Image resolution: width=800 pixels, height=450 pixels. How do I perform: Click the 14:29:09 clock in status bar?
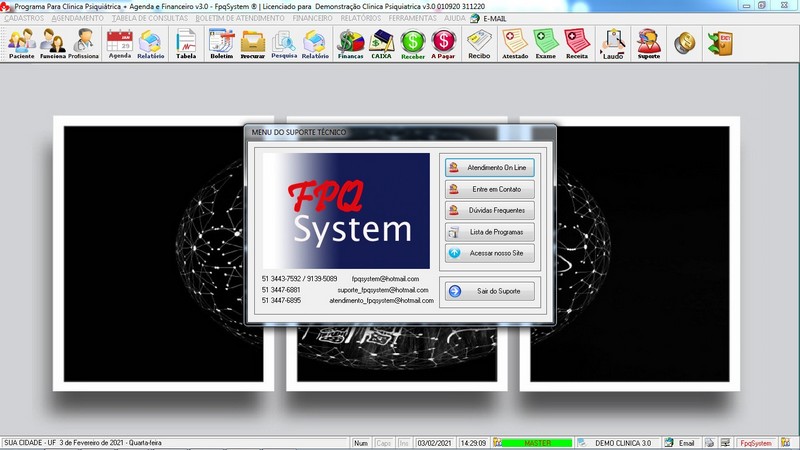[473, 443]
